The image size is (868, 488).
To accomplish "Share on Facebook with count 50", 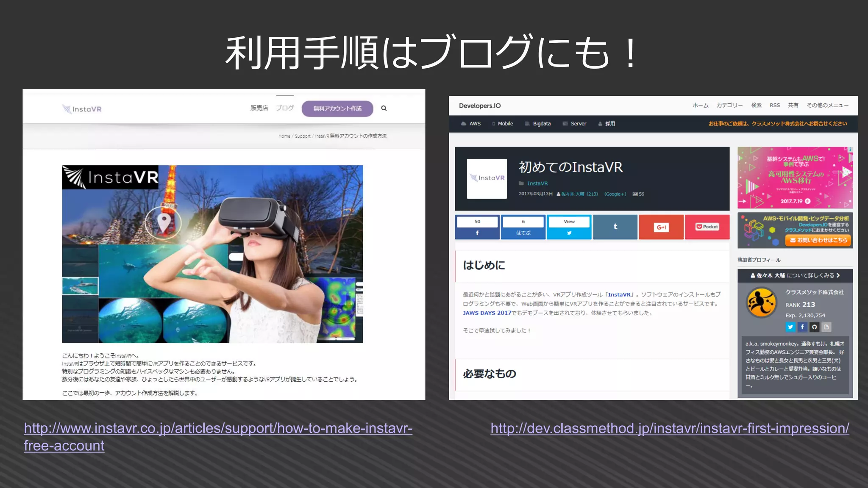I will 477,227.
